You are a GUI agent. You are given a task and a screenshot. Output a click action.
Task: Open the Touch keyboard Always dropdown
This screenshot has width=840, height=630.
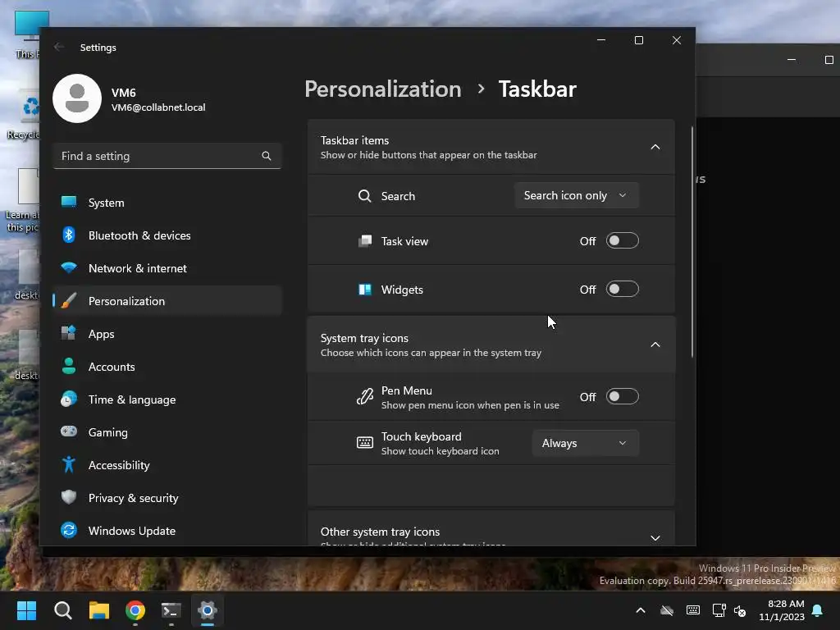click(585, 443)
